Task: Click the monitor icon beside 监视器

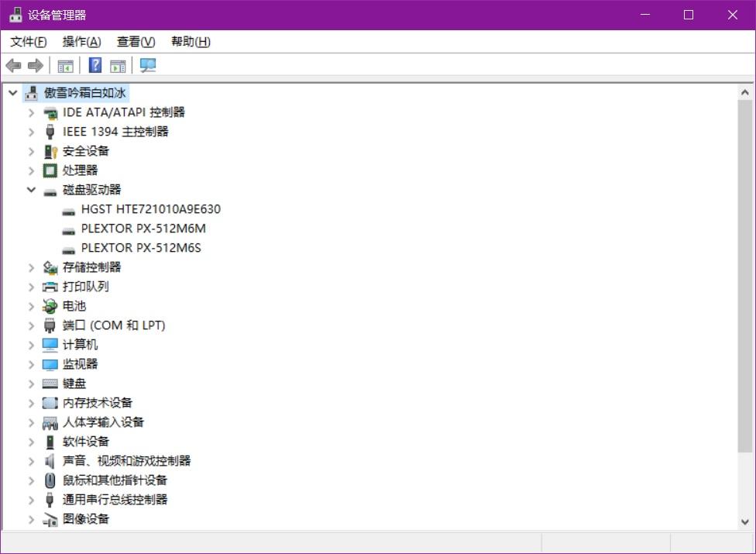Action: tap(49, 363)
